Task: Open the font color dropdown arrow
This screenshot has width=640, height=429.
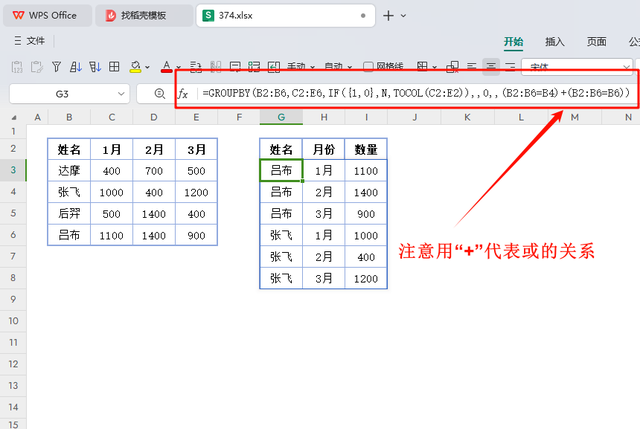Action: (x=178, y=67)
